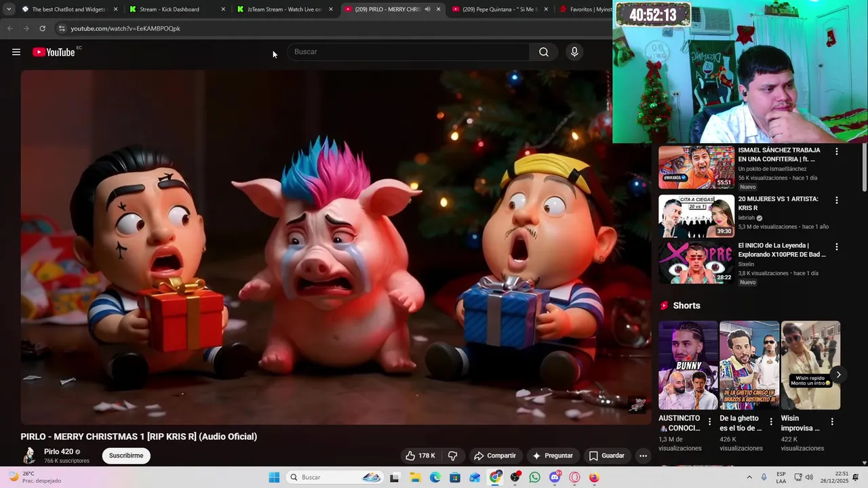868x488 pixels.
Task: View site information icon in address bar
Action: pos(62,28)
